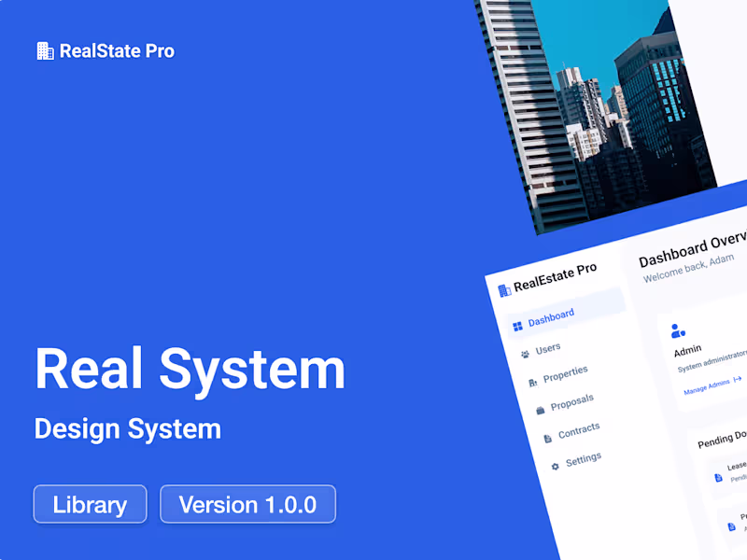Viewport: 747px width, 560px height.
Task: Click the Proposals briefcase icon
Action: [x=541, y=410]
